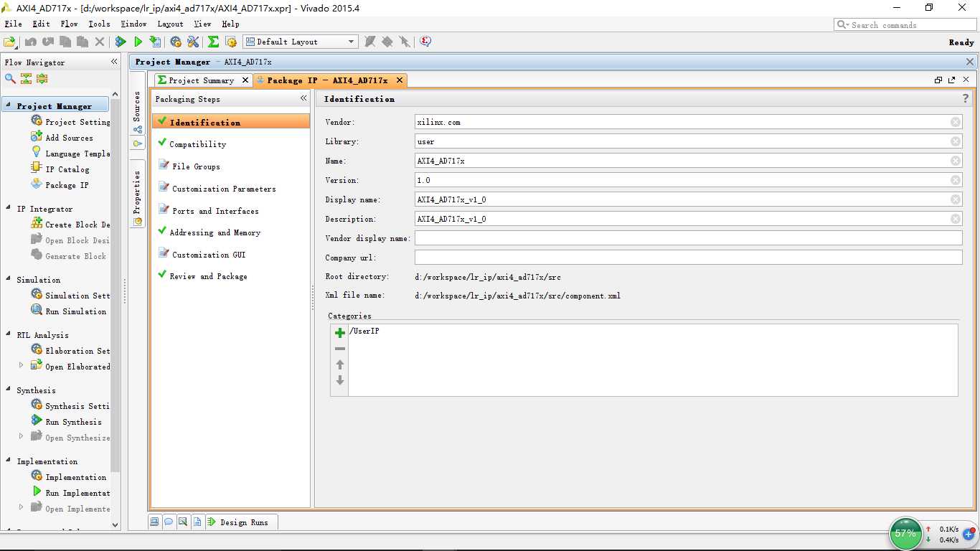This screenshot has height=551, width=980.
Task: Open Project Settings via toolbar gear icon
Action: point(176,42)
